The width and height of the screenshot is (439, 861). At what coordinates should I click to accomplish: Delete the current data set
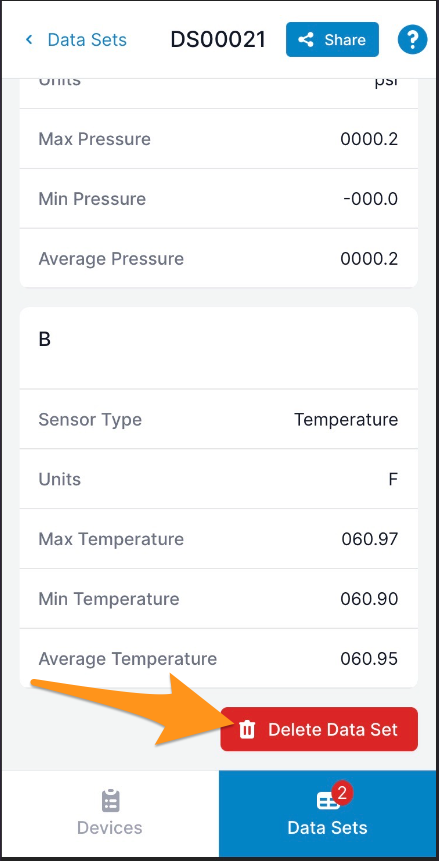[x=319, y=729]
